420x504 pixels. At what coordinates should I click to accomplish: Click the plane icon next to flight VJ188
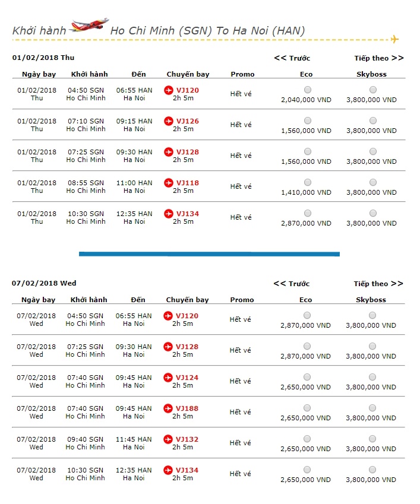coord(168,408)
